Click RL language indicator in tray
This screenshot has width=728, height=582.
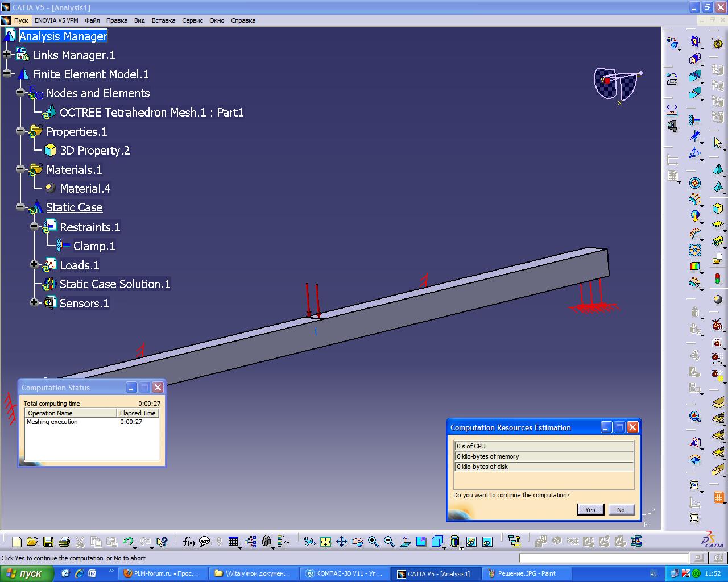coord(654,574)
